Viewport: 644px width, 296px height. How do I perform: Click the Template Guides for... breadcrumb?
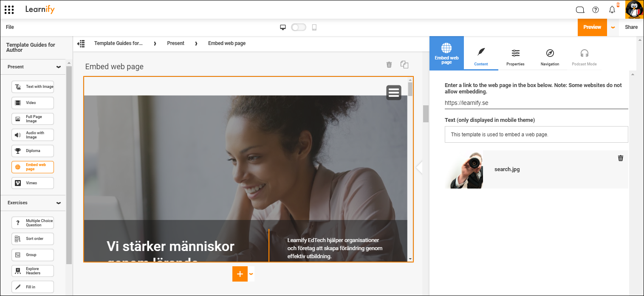(x=119, y=43)
